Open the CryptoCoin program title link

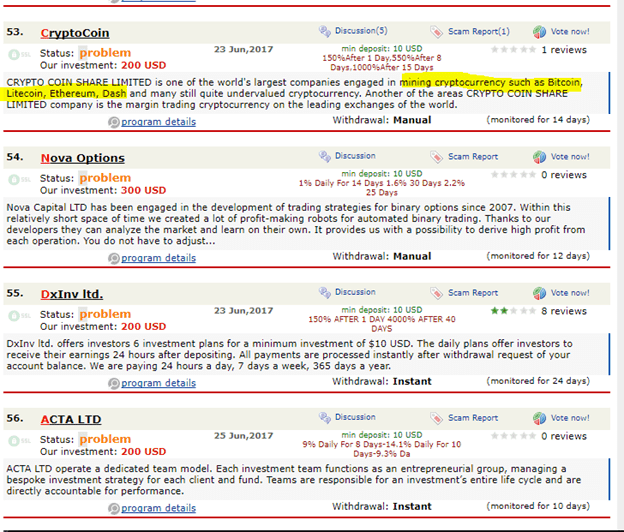[x=75, y=33]
